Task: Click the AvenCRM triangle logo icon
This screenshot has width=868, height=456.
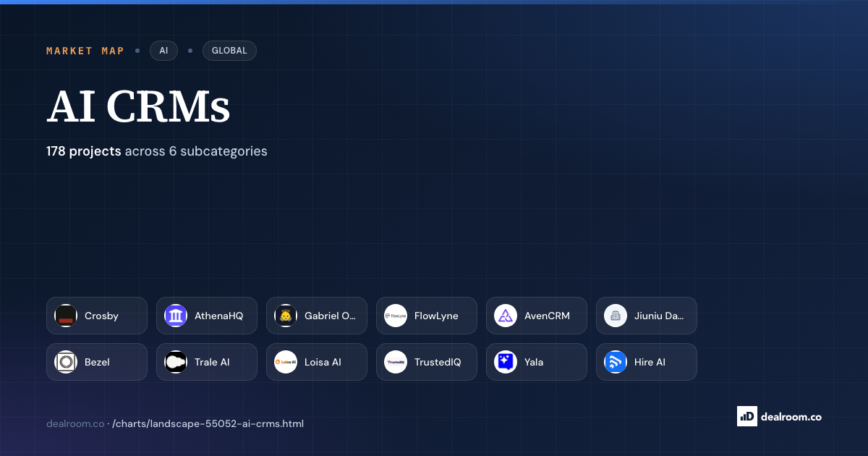Action: click(x=506, y=316)
